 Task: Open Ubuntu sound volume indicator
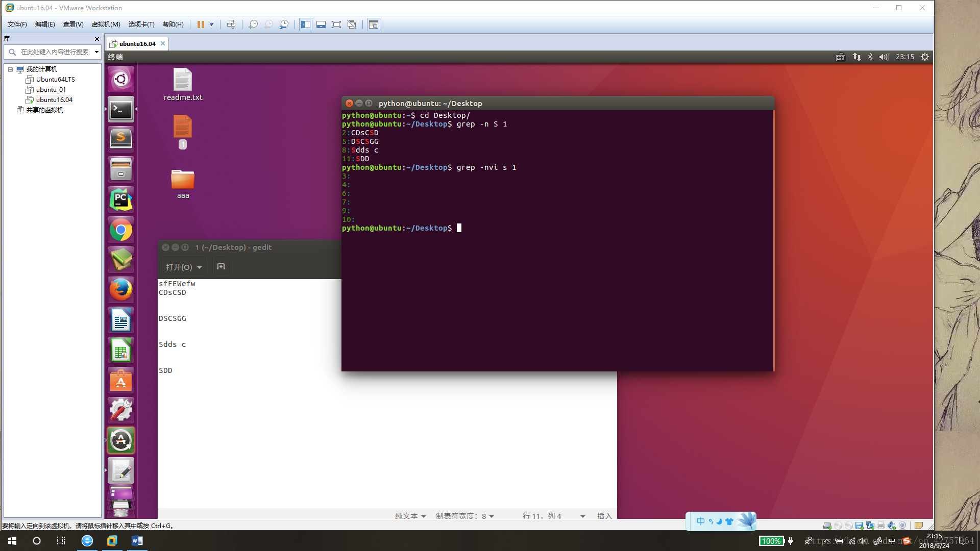[x=884, y=57]
